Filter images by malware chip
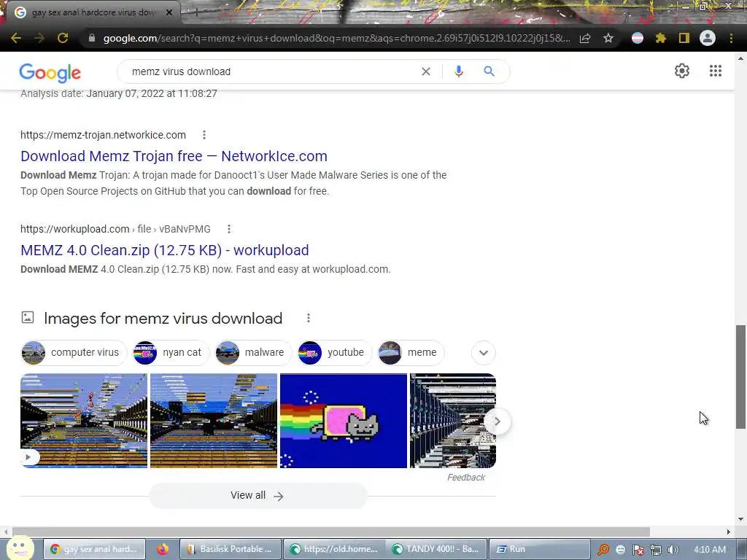This screenshot has width=747, height=560. pos(253,353)
